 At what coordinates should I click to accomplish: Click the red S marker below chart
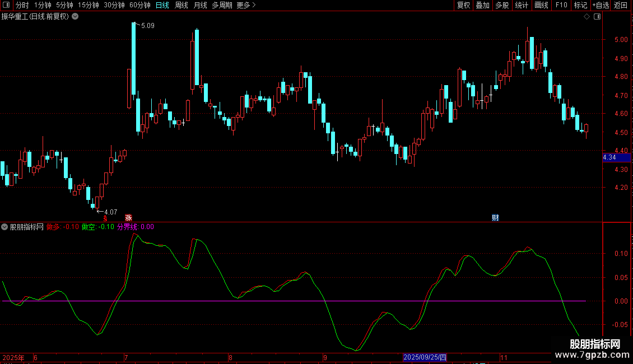point(105,218)
